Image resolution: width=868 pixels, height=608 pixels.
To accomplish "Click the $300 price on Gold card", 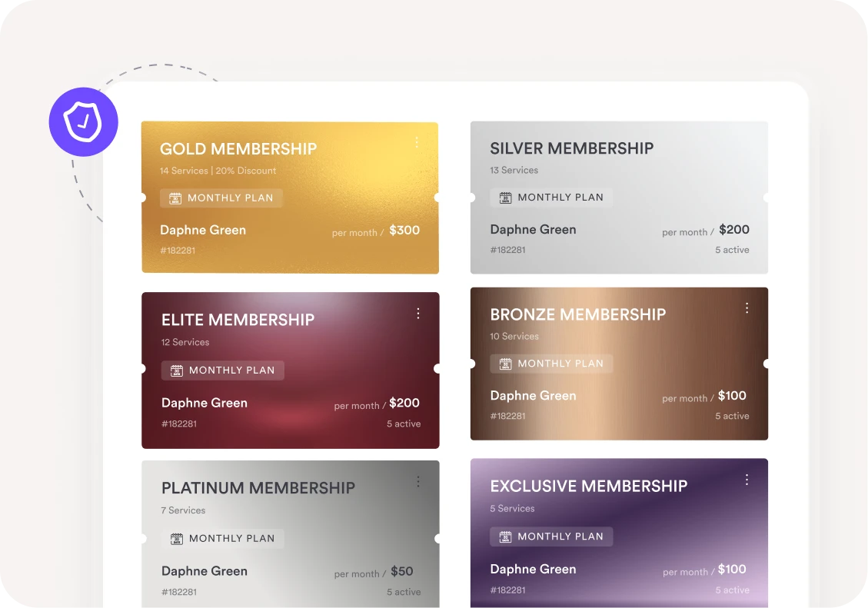I will tap(404, 230).
